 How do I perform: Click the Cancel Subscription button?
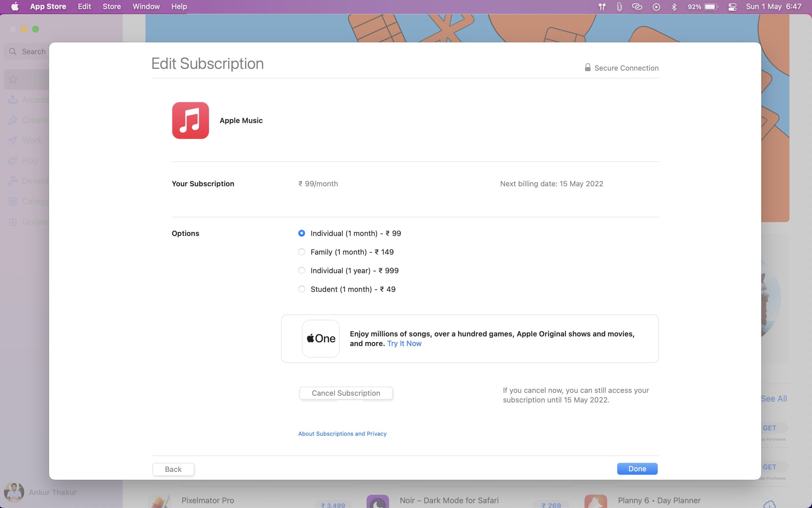click(346, 393)
